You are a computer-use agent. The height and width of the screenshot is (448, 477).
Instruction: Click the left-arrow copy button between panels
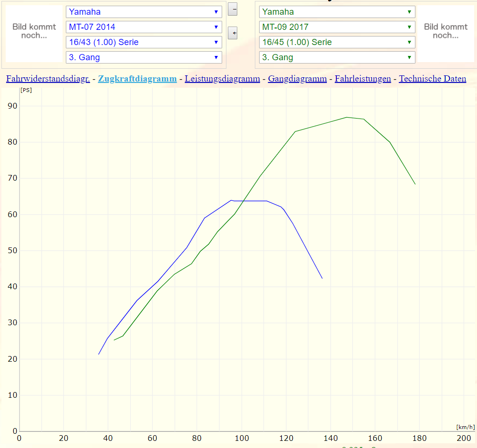[x=233, y=33]
